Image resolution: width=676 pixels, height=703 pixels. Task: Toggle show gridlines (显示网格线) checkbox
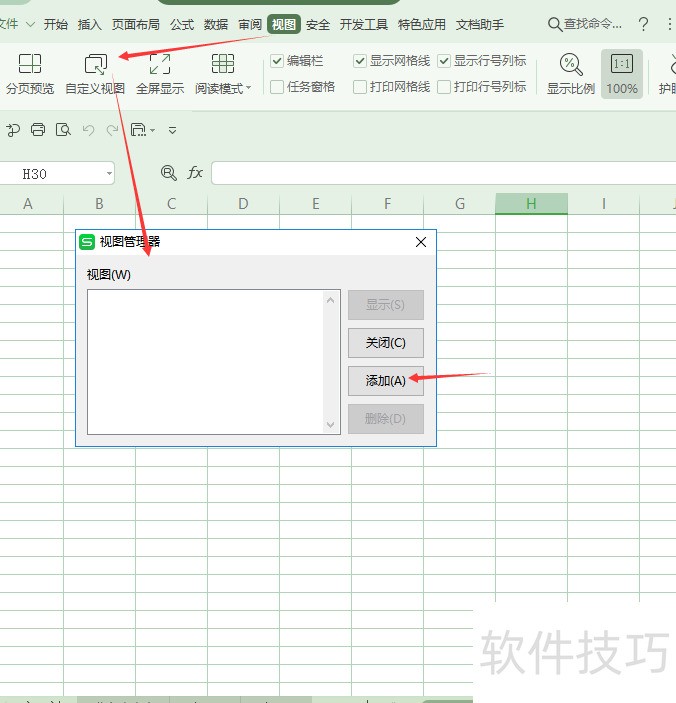[x=360, y=61]
